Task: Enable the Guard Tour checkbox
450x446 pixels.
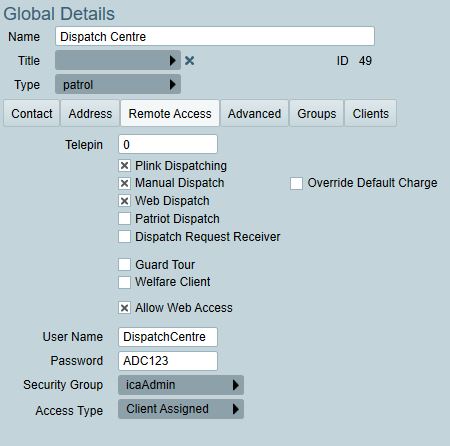Action: pyautogui.click(x=124, y=265)
